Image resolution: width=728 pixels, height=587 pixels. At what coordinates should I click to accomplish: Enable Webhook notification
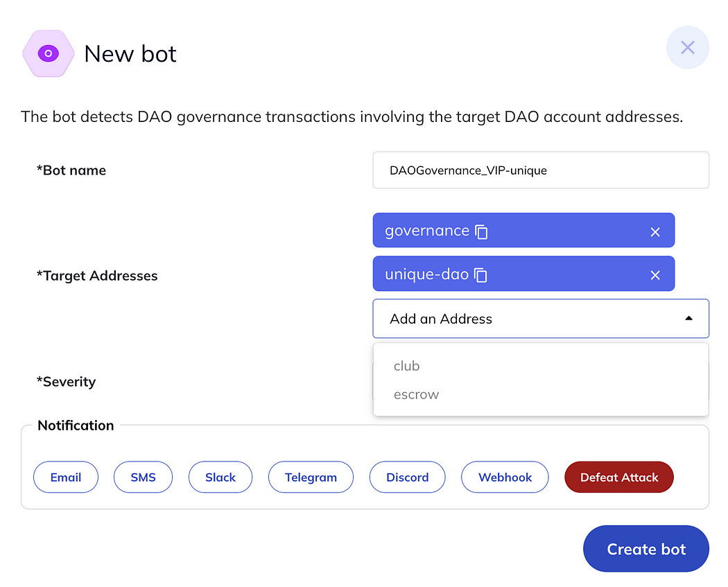tap(505, 477)
